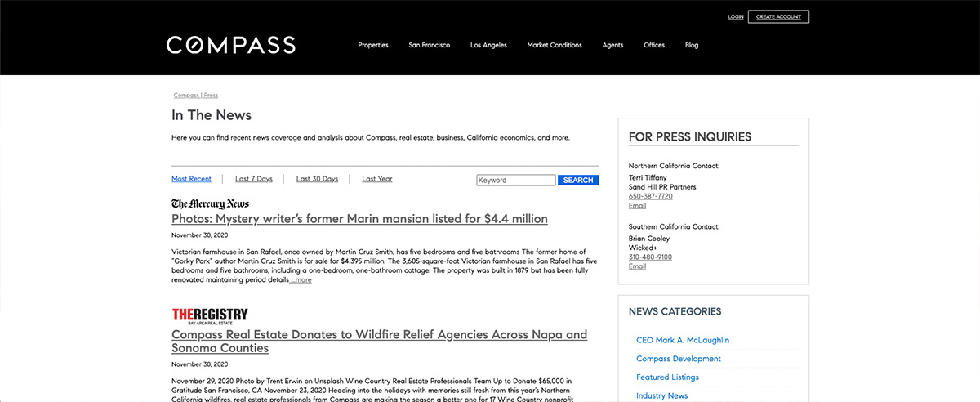Click the Compass logo

click(x=231, y=45)
